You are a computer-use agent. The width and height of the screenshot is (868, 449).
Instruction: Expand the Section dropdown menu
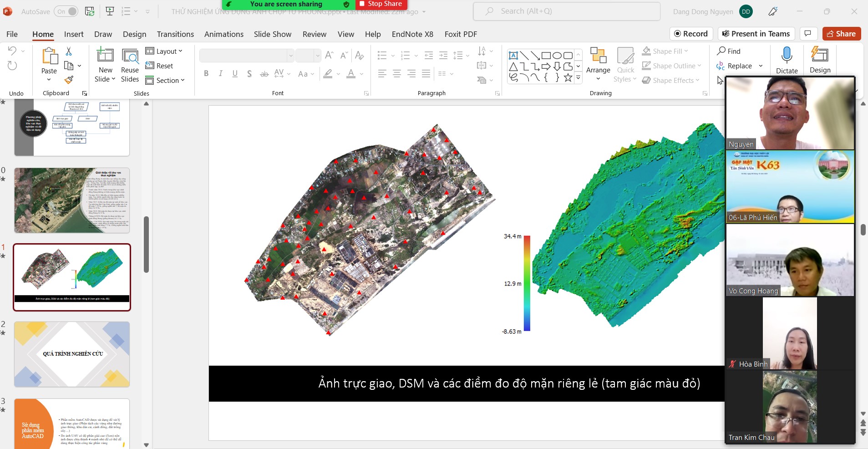pos(166,80)
